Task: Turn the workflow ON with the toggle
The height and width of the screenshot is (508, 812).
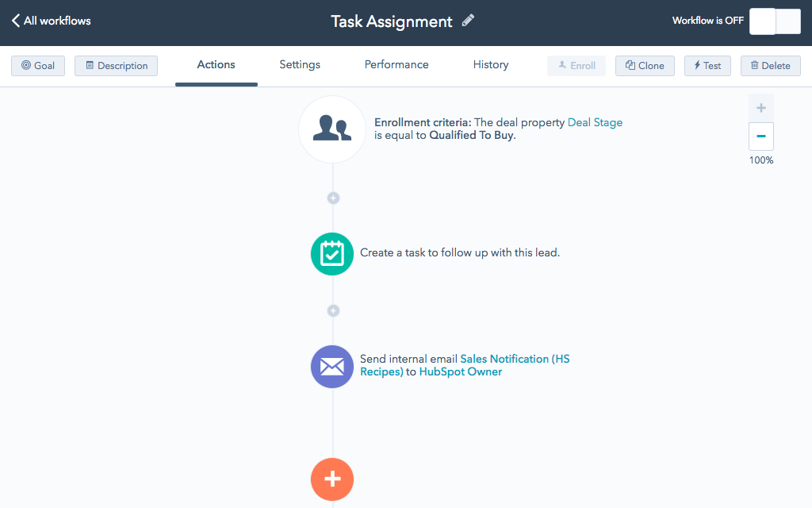Action: pyautogui.click(x=774, y=21)
